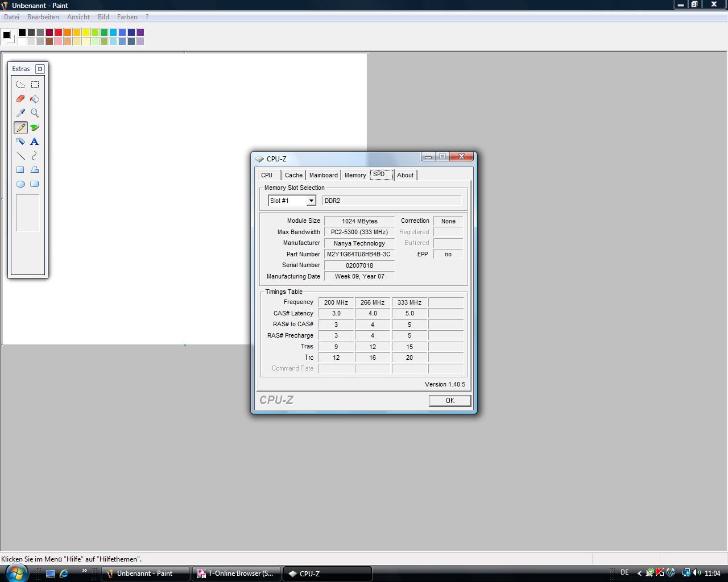This screenshot has width=728, height=582.
Task: Open the Bild menu
Action: click(x=104, y=17)
